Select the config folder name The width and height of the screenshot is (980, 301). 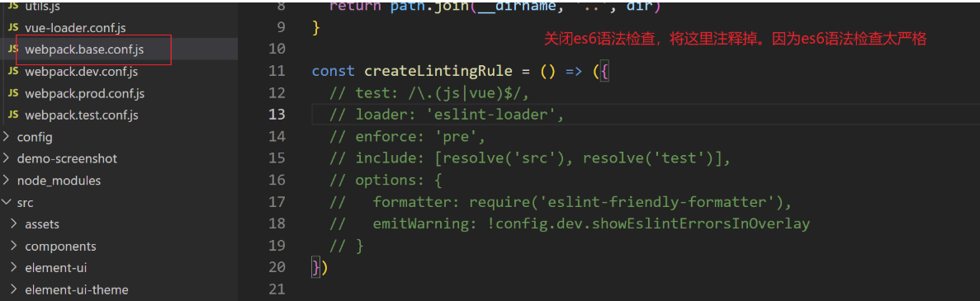(x=35, y=138)
